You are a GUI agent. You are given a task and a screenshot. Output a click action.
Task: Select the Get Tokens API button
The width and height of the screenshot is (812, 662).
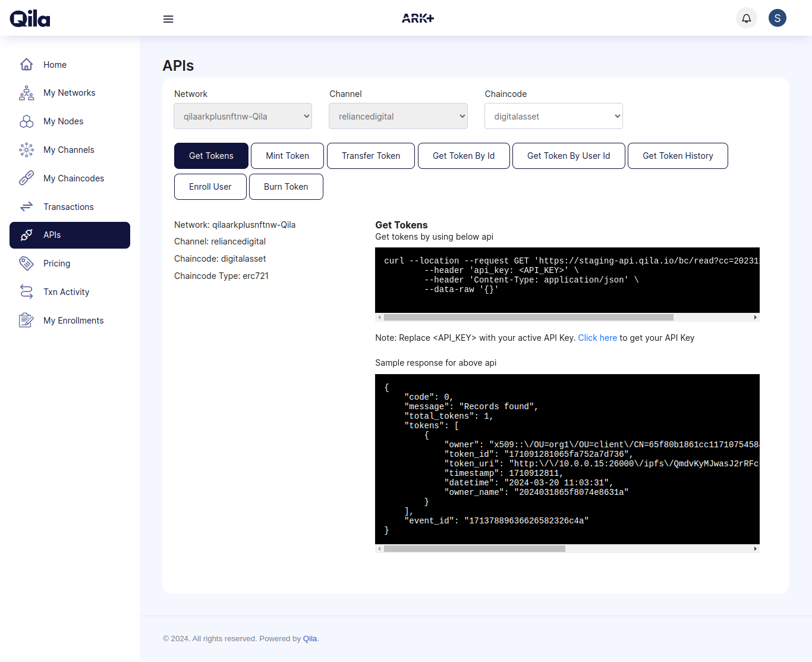[x=211, y=156]
